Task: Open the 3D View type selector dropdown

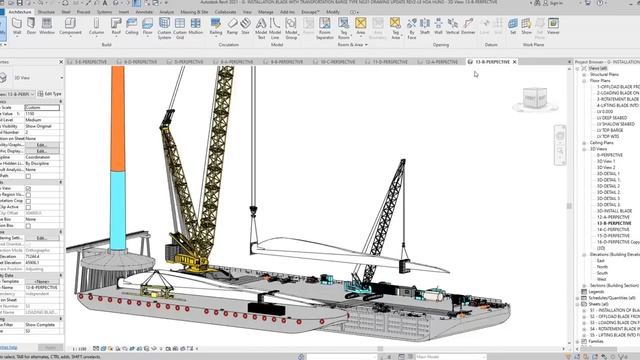Action: (61, 78)
